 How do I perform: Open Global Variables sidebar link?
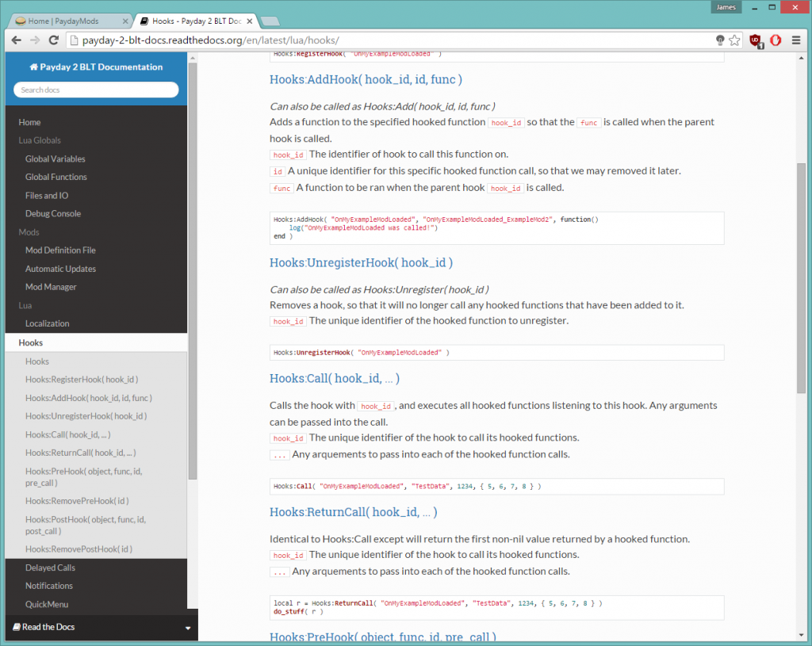point(55,159)
